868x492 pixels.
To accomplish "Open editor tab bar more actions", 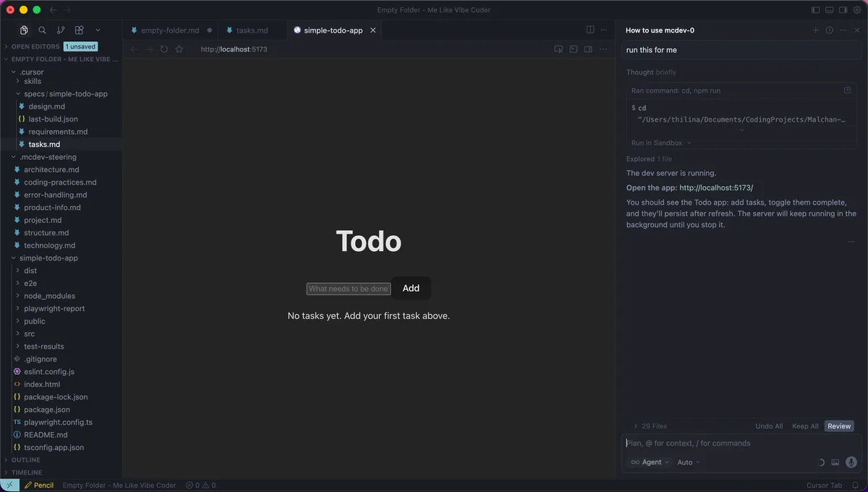I will pyautogui.click(x=605, y=30).
